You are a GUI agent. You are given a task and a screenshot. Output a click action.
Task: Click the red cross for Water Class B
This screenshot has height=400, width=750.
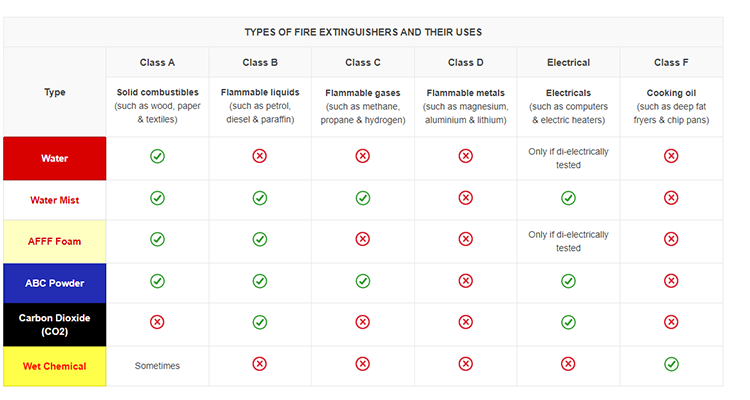(260, 156)
